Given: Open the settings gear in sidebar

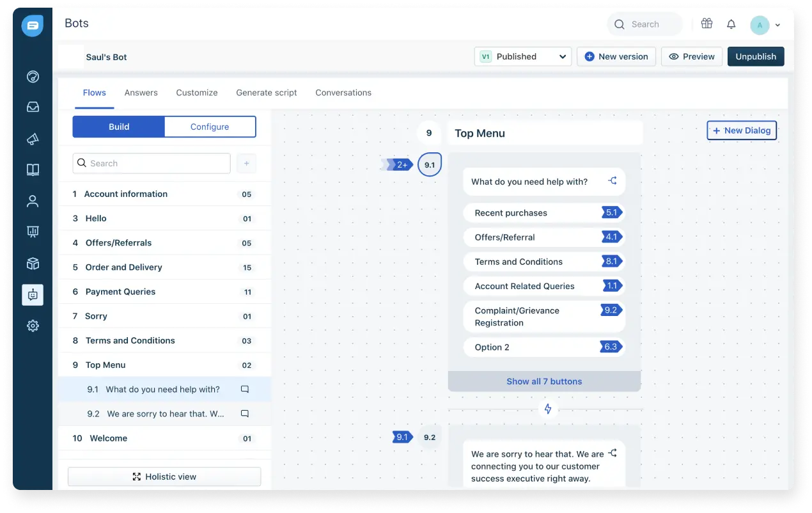Looking at the screenshot, I should point(33,326).
